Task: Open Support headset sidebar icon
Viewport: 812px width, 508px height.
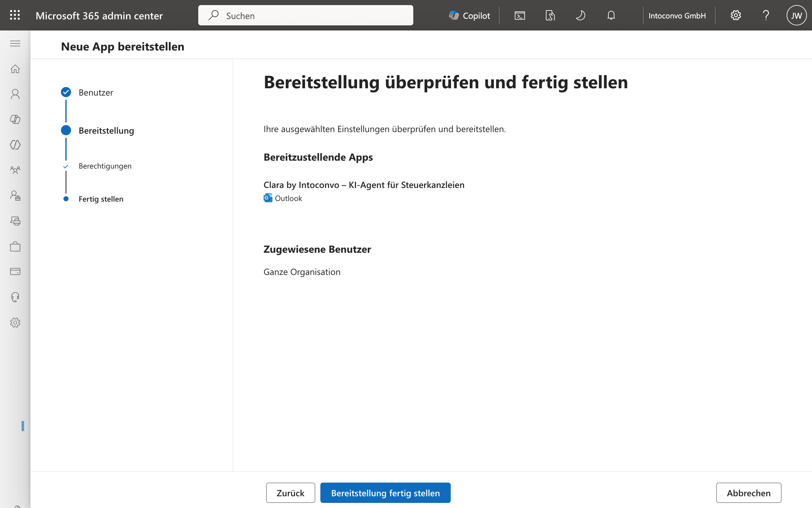Action: (15, 297)
